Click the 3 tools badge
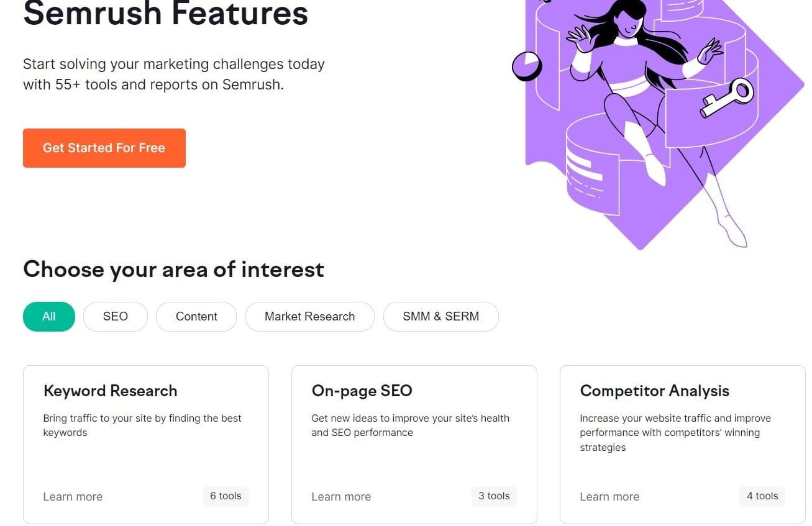The width and height of the screenshot is (812, 526). click(494, 496)
